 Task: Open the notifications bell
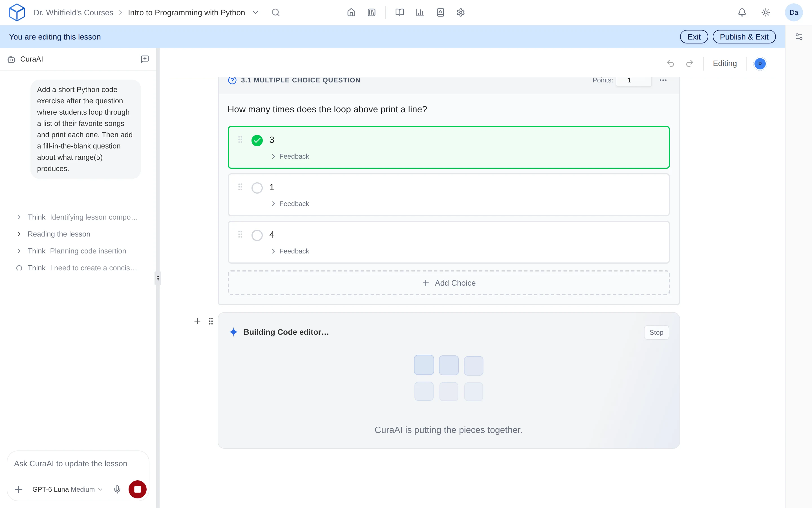(742, 12)
